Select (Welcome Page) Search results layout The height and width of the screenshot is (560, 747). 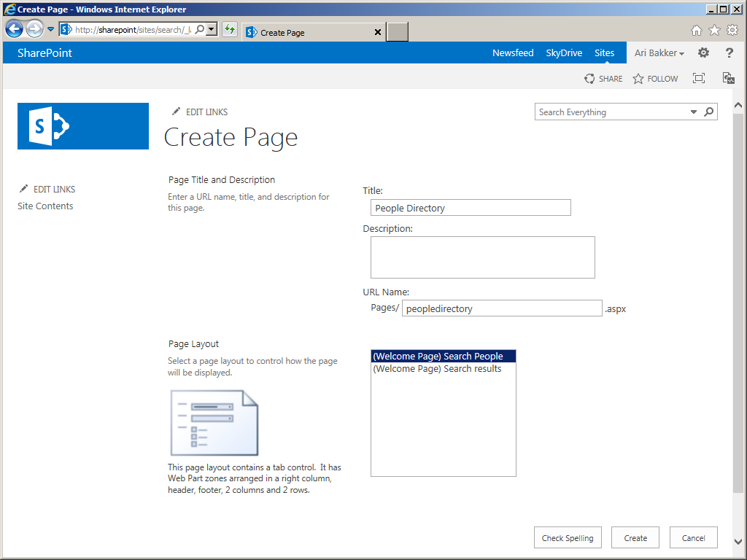click(x=443, y=368)
